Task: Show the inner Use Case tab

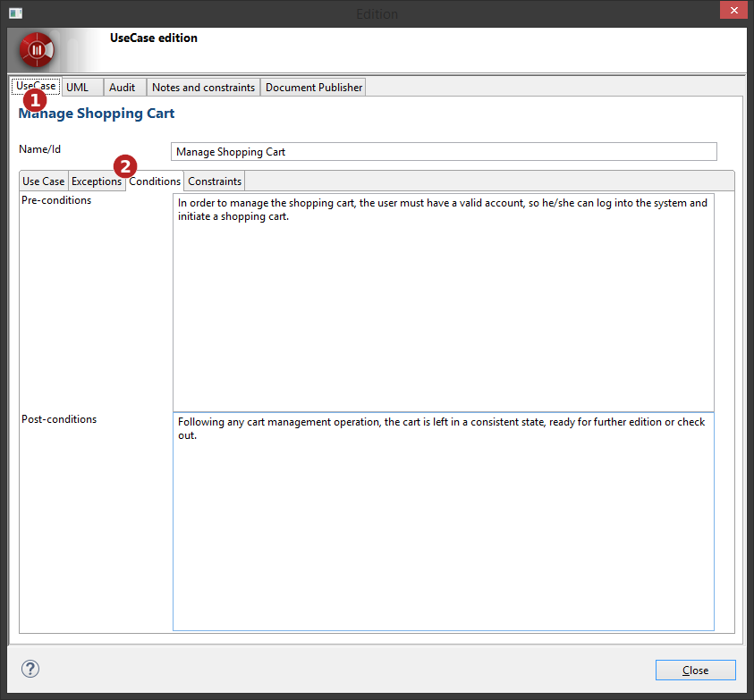Action: [x=43, y=181]
